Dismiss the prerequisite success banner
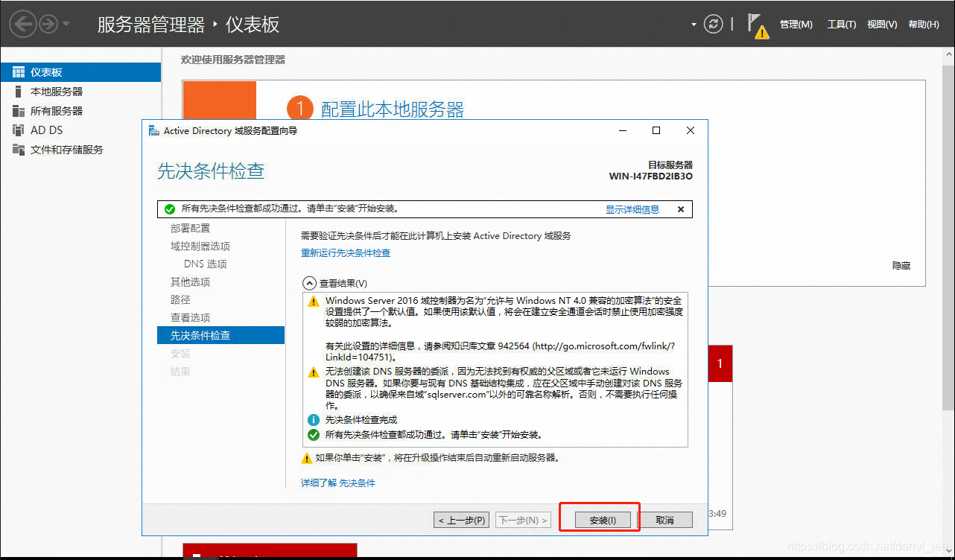 [681, 210]
